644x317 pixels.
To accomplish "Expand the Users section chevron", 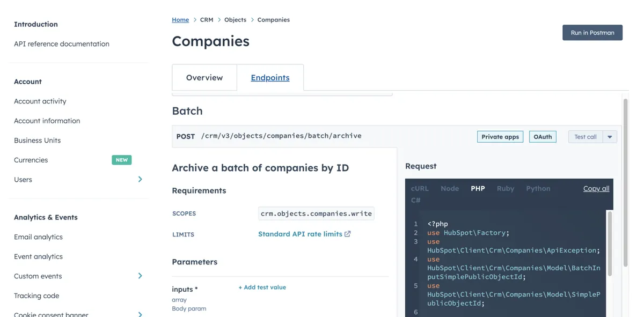I will click(140, 179).
